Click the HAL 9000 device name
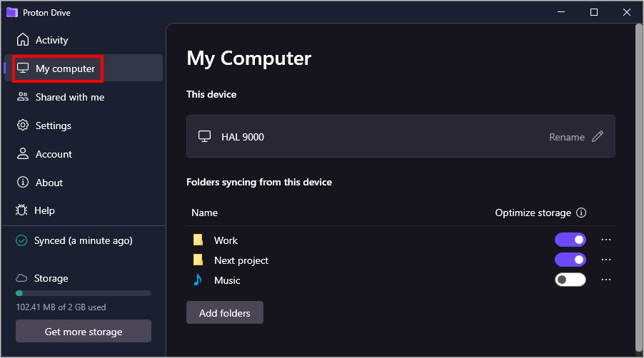 [243, 137]
